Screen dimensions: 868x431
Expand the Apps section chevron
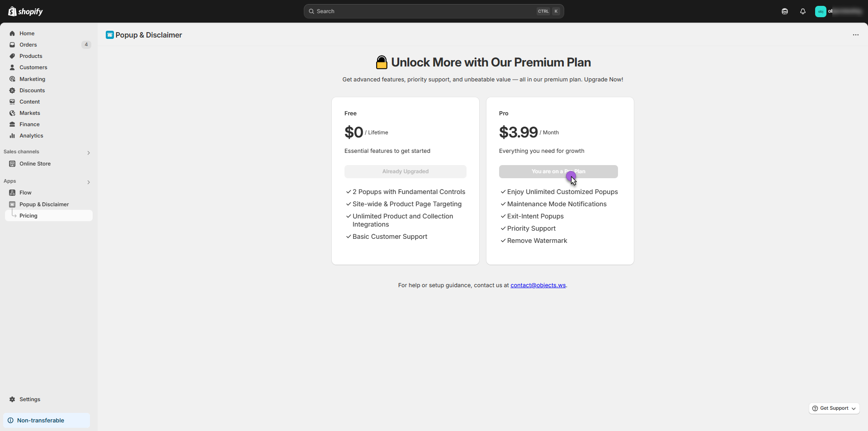89,182
